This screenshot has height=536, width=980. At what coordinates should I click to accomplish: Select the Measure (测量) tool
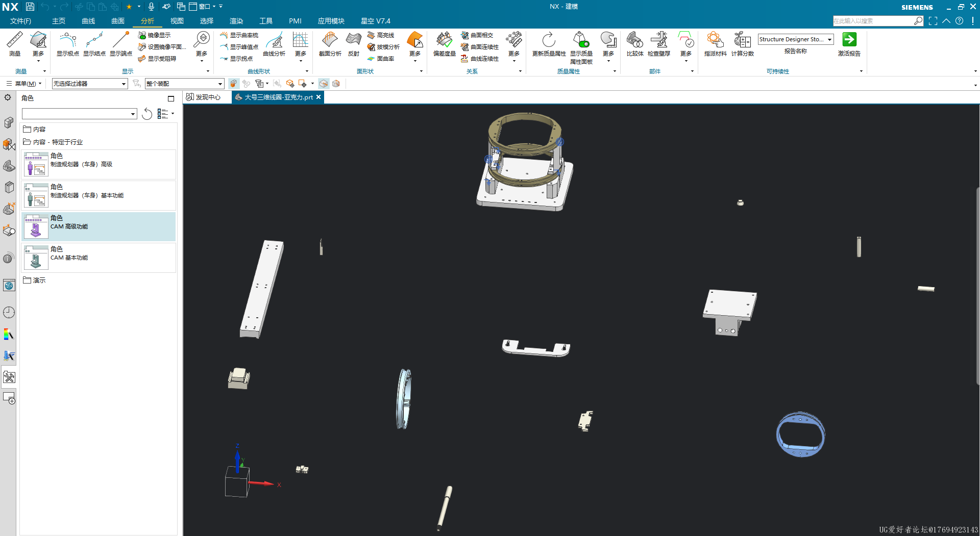14,44
